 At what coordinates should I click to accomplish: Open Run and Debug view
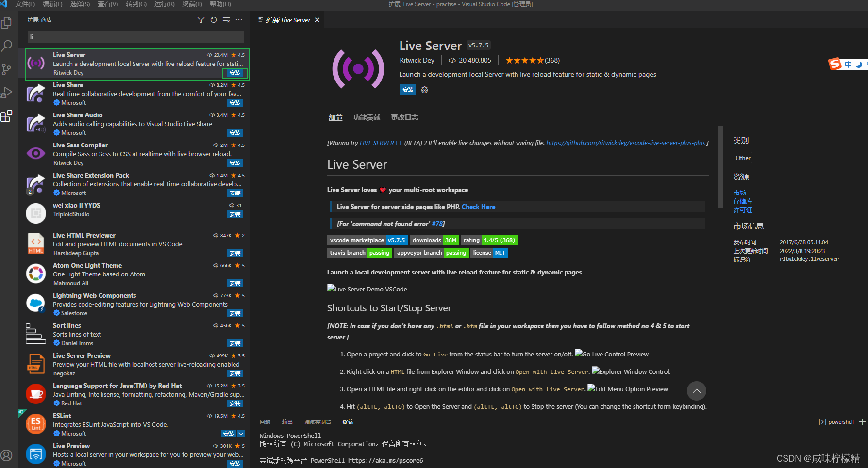pyautogui.click(x=7, y=93)
